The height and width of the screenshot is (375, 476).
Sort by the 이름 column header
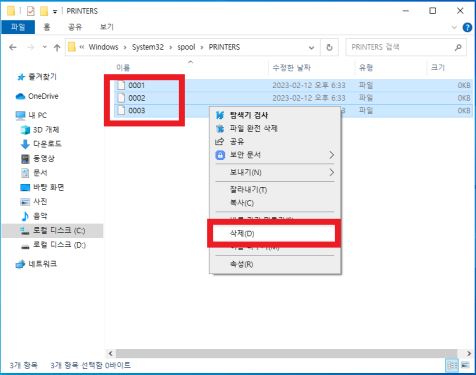(123, 68)
